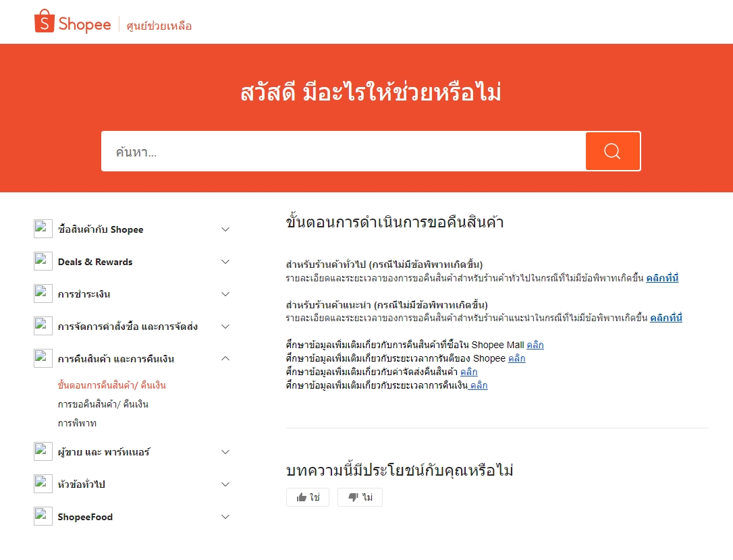Image resolution: width=733 pixels, height=560 pixels.
Task: Click the orange magnifier search button
Action: (x=612, y=151)
